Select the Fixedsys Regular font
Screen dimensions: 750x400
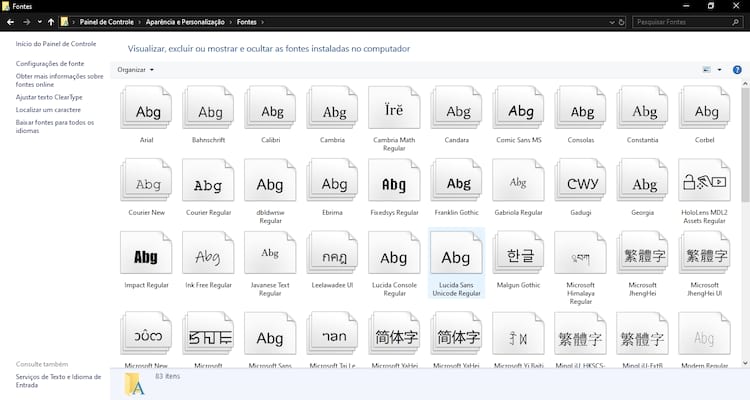[x=394, y=180]
